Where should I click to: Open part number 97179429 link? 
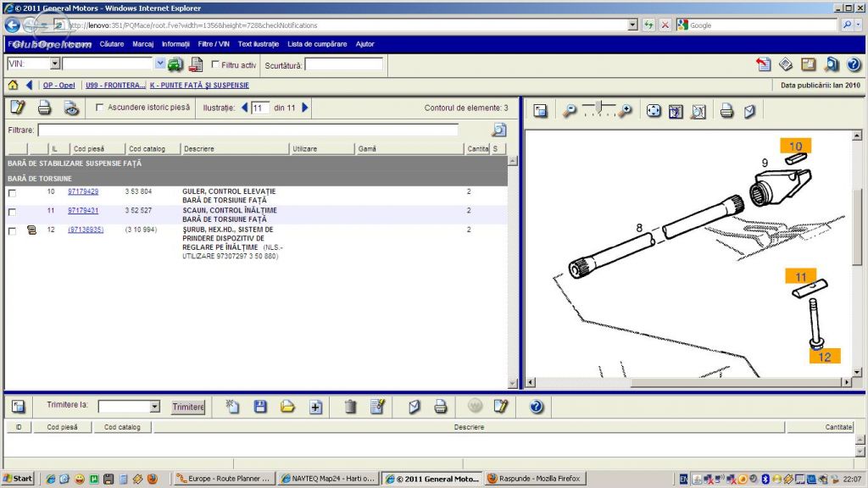[83, 191]
